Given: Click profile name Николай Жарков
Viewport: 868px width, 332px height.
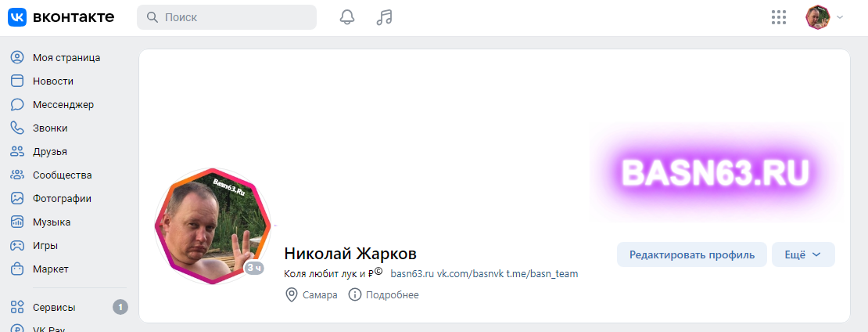Looking at the screenshot, I should pyautogui.click(x=350, y=253).
